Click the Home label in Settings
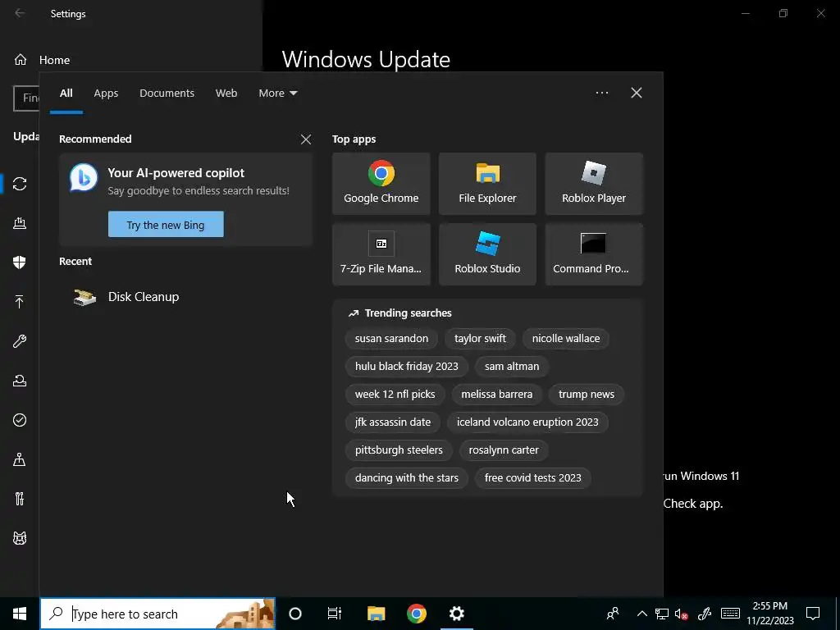840x630 pixels. click(x=54, y=60)
